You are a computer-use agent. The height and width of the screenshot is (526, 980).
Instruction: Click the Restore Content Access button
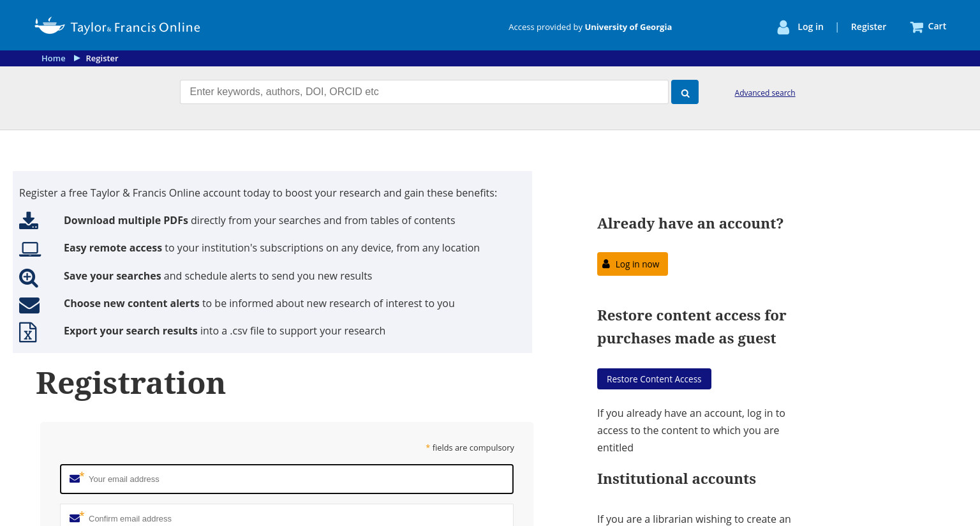coord(654,379)
